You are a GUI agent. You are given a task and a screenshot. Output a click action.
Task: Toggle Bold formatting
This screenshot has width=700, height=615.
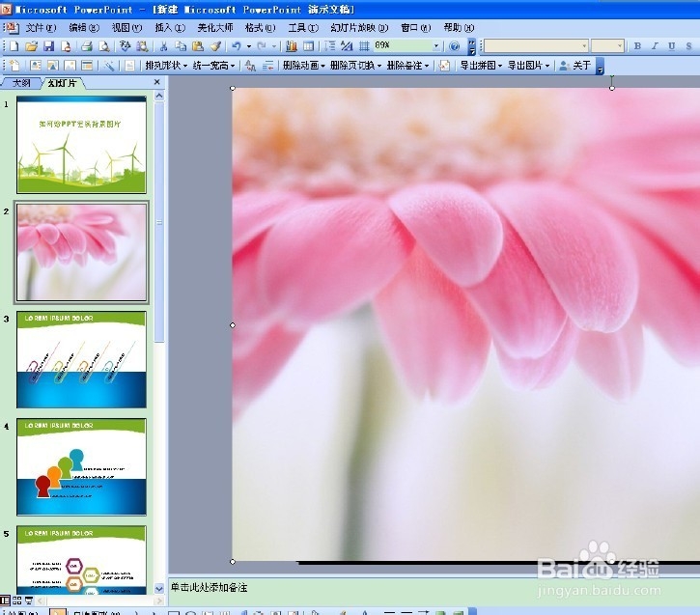click(x=637, y=46)
